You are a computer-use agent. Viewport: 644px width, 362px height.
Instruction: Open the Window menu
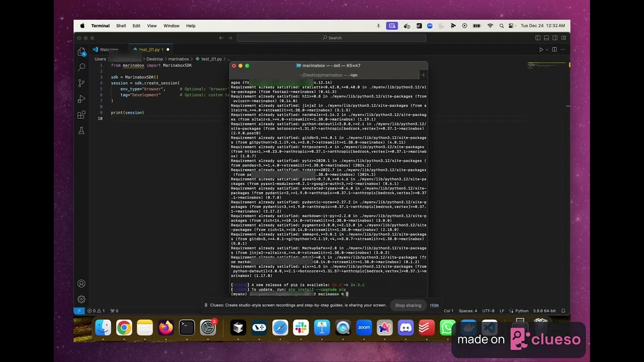pyautogui.click(x=171, y=26)
